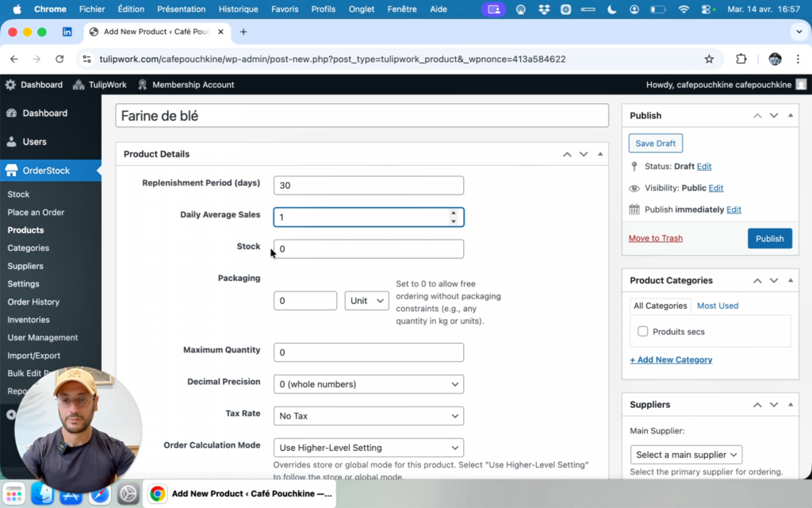The image size is (812, 508).
Task: Open the Main Supplier selection dropdown
Action: point(687,455)
